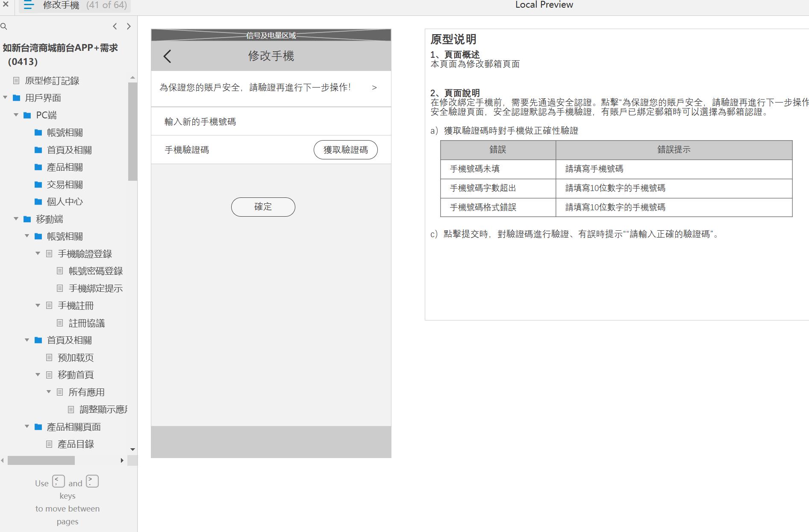
Task: Click the 手機註冊 page icon
Action: [49, 306]
